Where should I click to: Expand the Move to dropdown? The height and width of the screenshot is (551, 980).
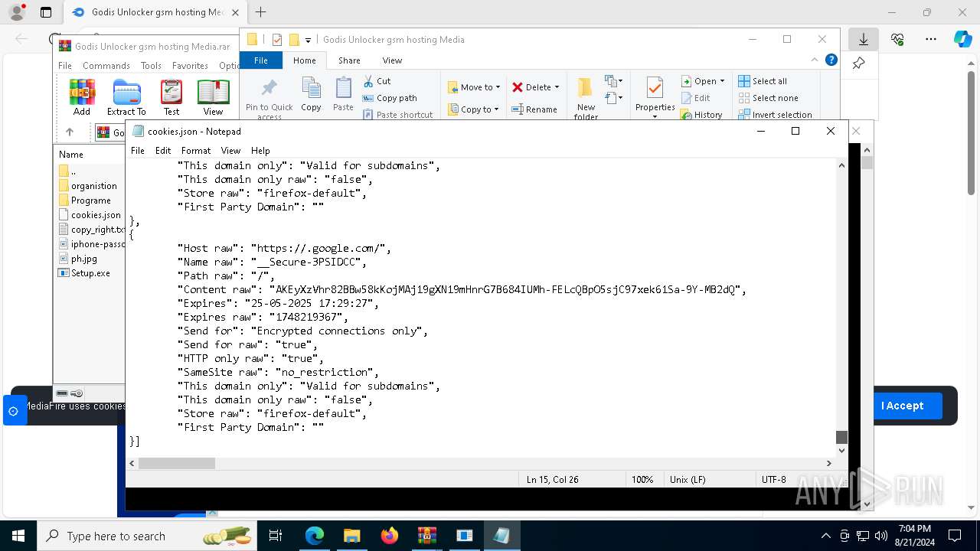(x=498, y=87)
